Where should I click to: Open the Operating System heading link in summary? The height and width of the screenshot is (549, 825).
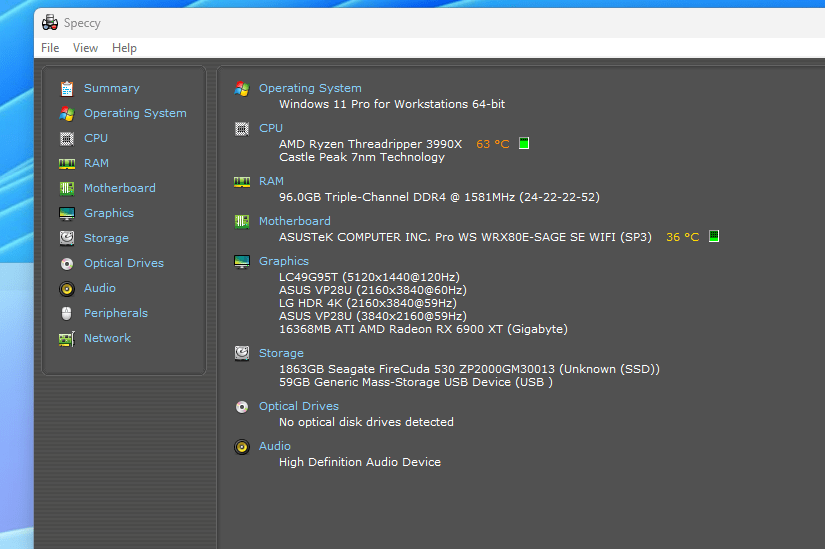pyautogui.click(x=310, y=88)
